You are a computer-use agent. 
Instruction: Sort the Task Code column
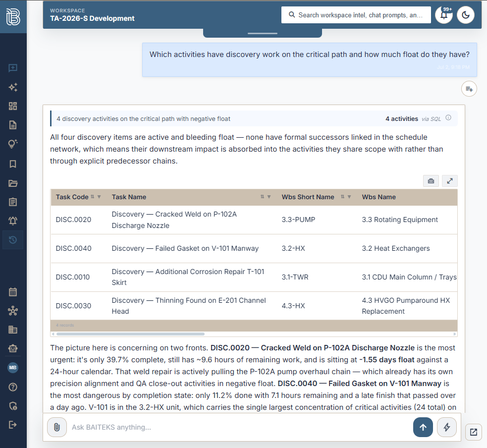pyautogui.click(x=92, y=197)
